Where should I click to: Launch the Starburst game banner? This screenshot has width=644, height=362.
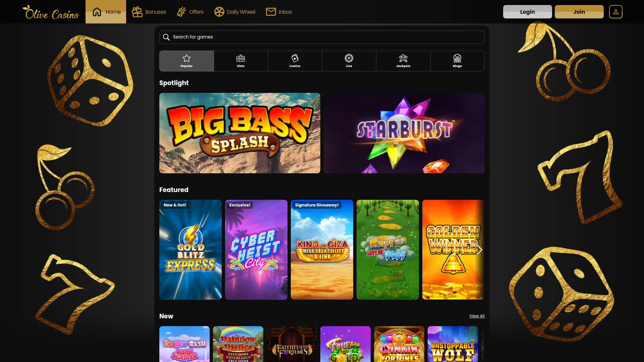[404, 133]
